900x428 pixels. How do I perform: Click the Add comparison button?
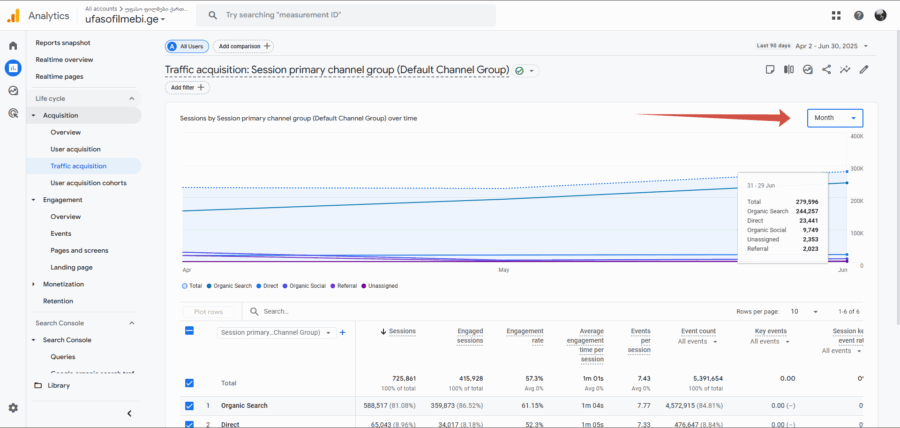(x=243, y=46)
